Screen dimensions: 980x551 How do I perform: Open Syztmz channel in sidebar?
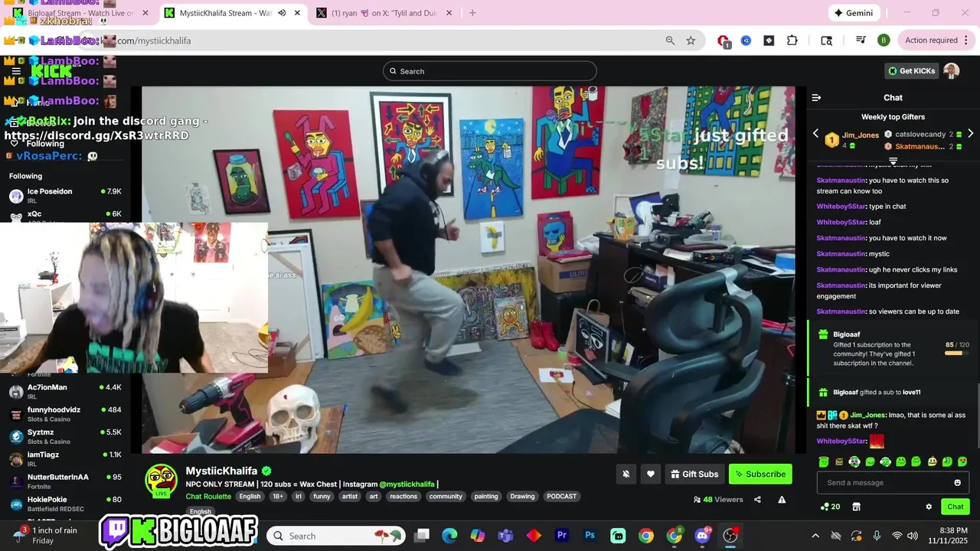(65, 436)
